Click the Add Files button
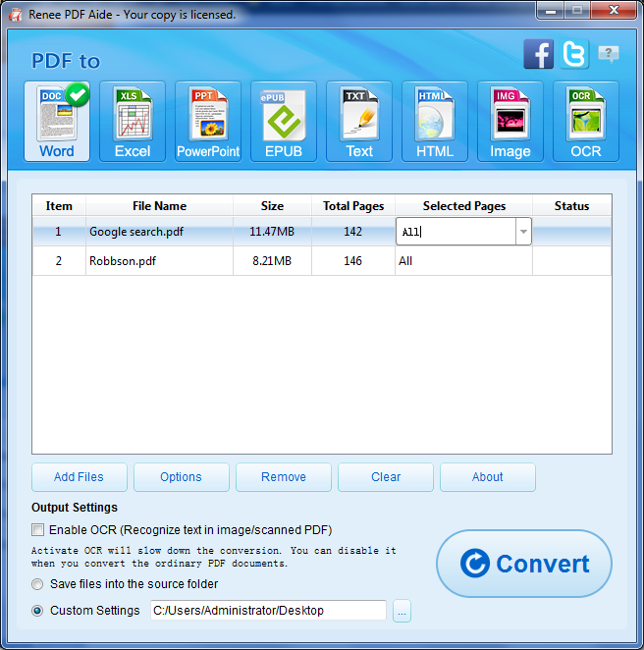Screen dimensions: 644x650 [79, 477]
